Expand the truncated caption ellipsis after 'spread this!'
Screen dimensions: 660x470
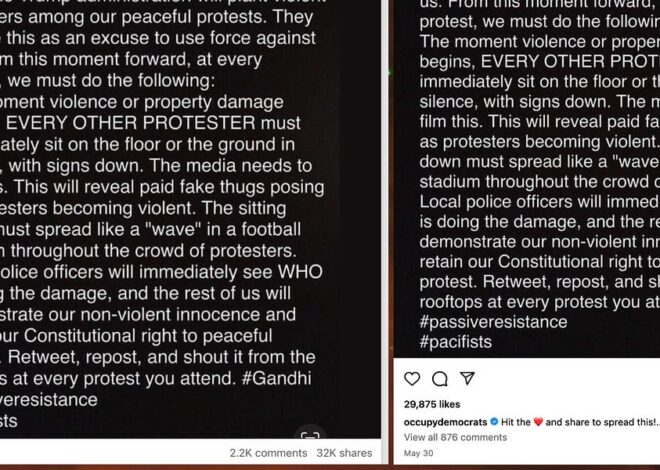pyautogui.click(x=657, y=422)
